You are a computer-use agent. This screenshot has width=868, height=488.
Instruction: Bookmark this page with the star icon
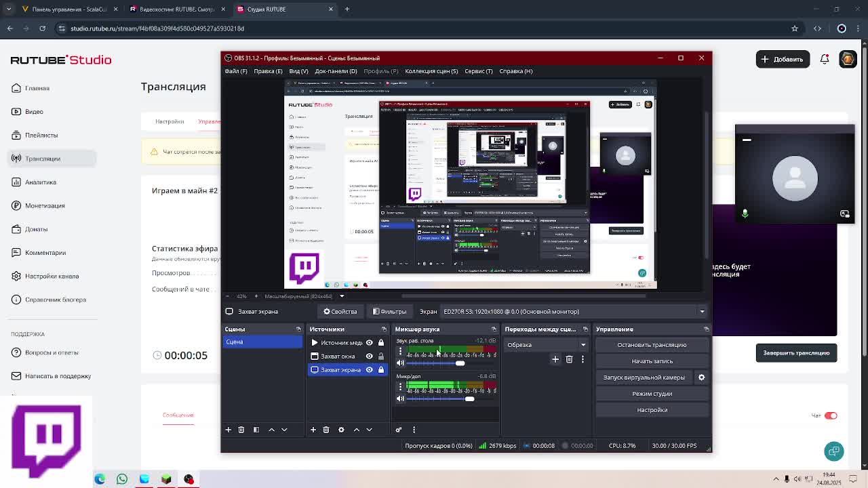(x=795, y=28)
